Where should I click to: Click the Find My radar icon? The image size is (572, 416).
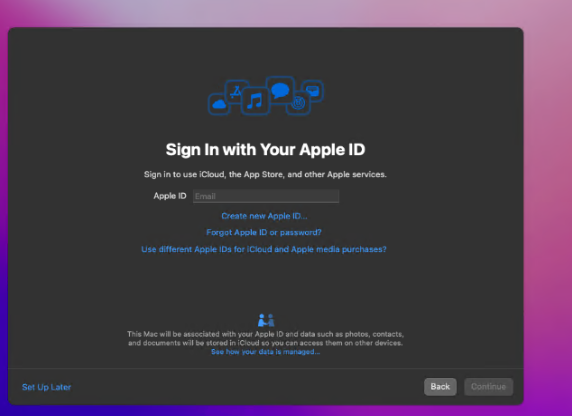pyautogui.click(x=299, y=103)
